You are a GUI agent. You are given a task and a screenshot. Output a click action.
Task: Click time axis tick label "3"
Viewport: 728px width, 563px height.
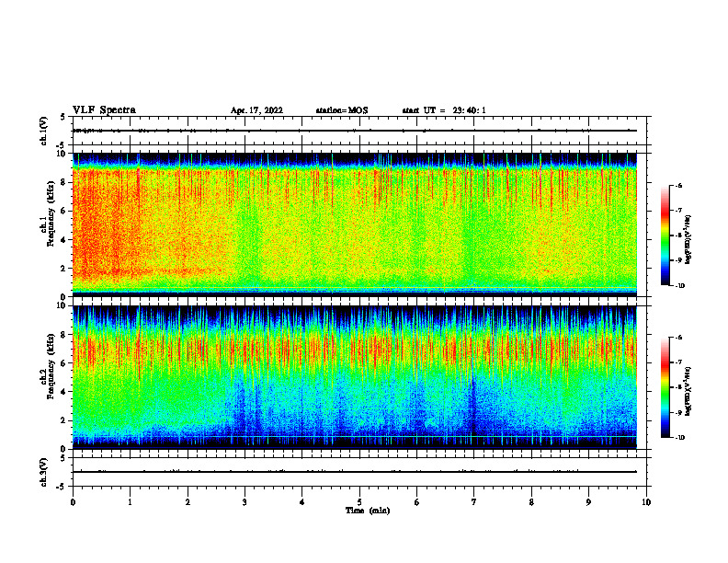coord(245,502)
